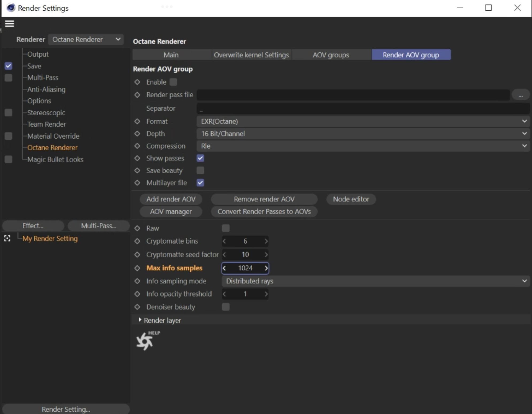Viewport: 532px width, 414px height.
Task: Open the Node editor button
Action: (351, 199)
